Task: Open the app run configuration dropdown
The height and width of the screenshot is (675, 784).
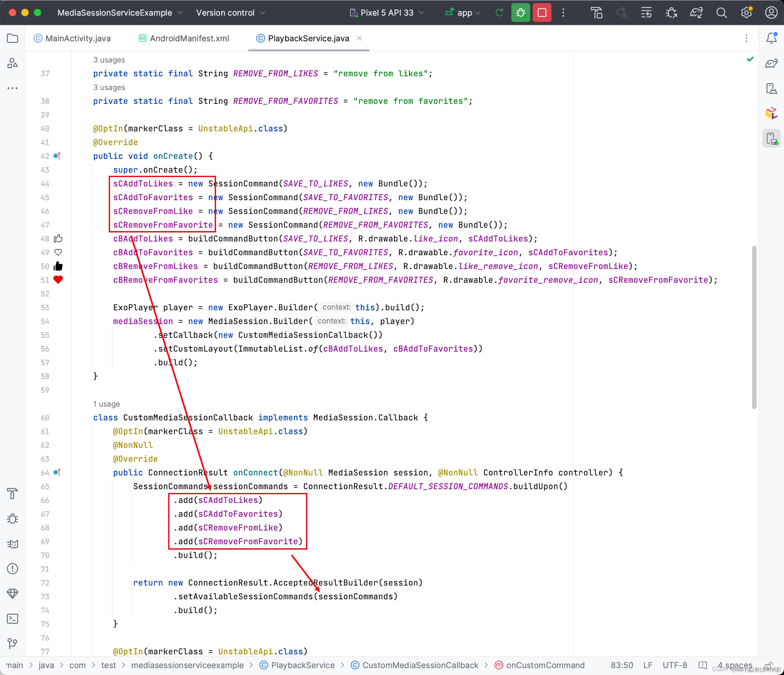Action: (464, 13)
